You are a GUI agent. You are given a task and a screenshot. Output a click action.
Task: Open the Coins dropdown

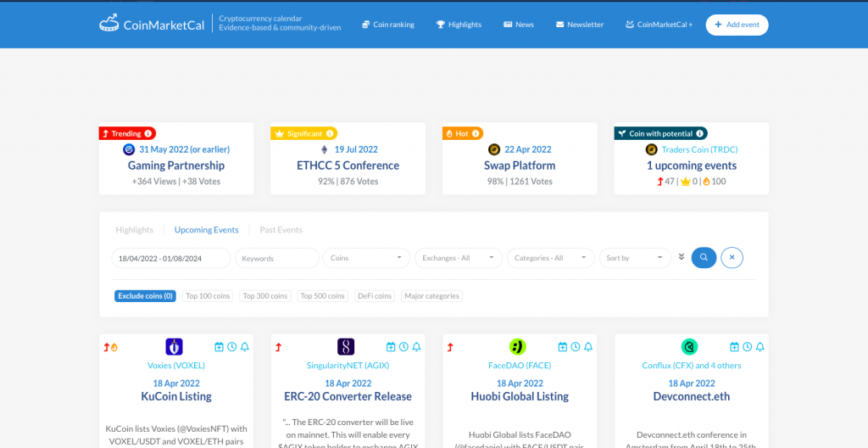tap(366, 258)
